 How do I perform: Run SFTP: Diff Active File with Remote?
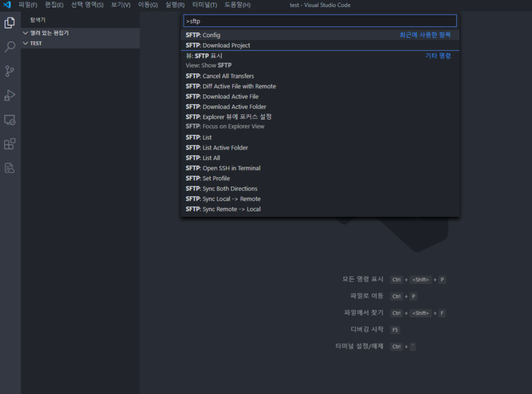point(320,86)
